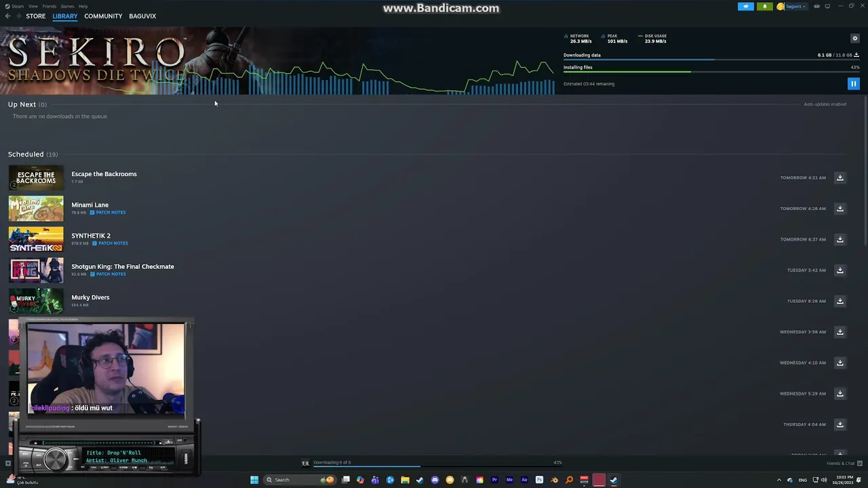Open After Effects from taskbar
The image size is (868, 488).
(x=524, y=480)
